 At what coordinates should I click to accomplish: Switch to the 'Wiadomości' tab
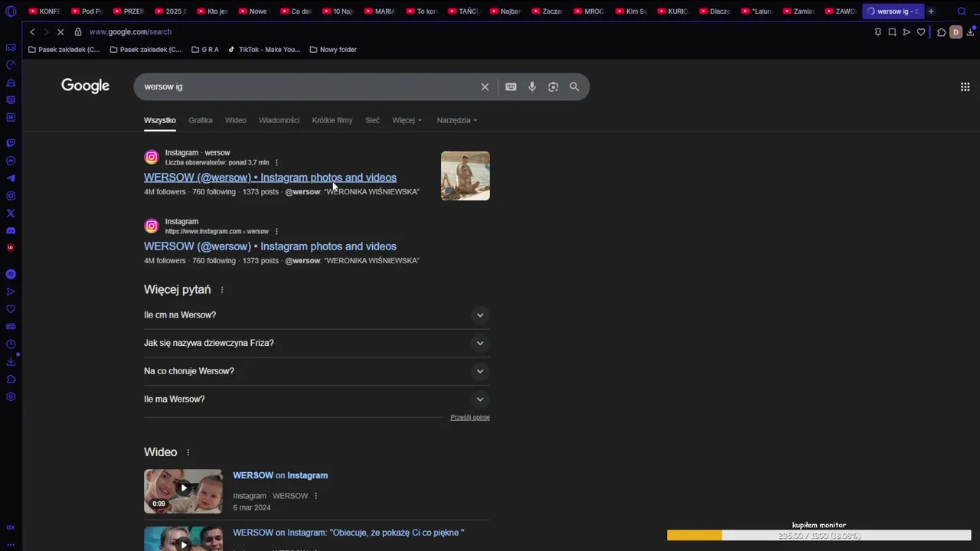(x=279, y=120)
